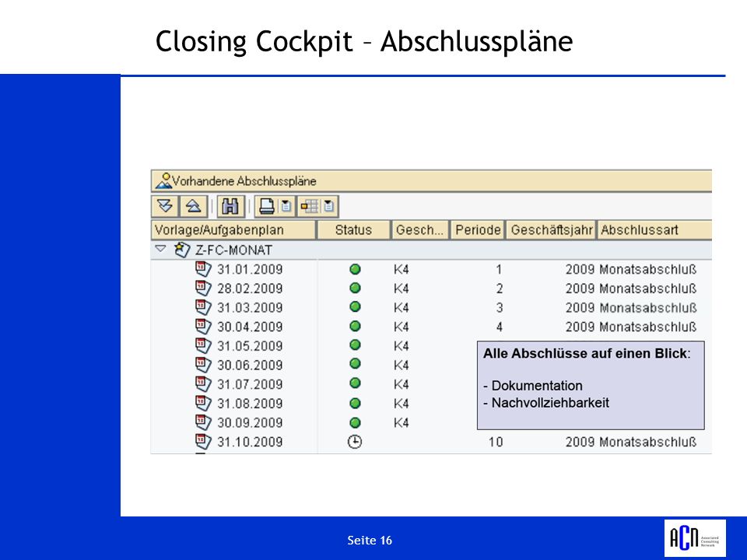Image resolution: width=747 pixels, height=560 pixels.
Task: Click green status light for 31.05.2009
Action: [x=355, y=345]
